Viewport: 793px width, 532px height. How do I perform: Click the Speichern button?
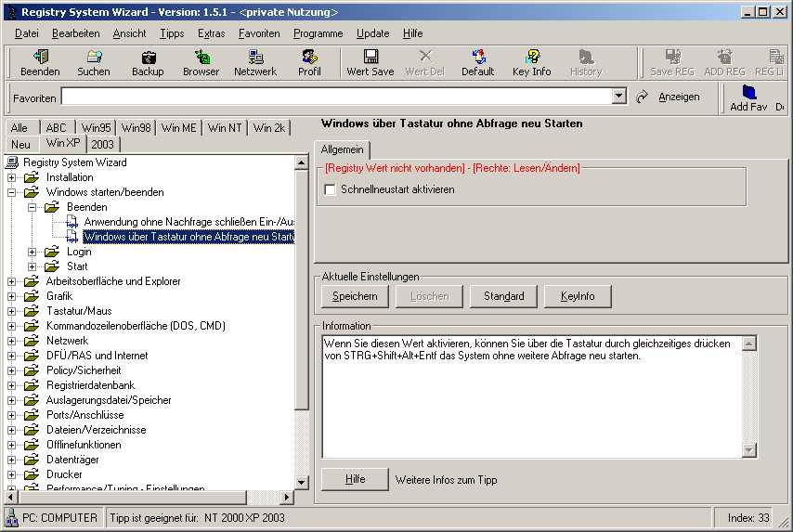click(355, 296)
